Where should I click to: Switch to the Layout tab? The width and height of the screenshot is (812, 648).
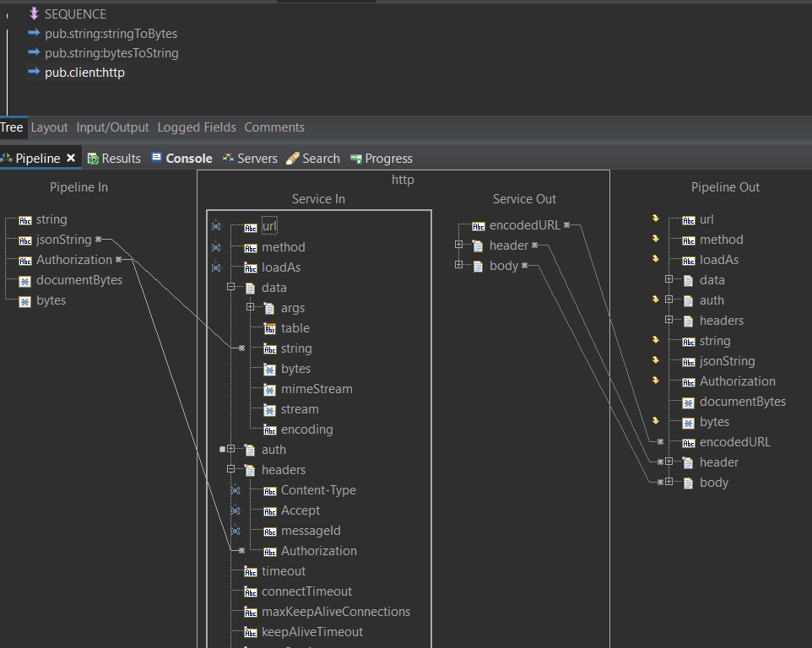point(49,127)
